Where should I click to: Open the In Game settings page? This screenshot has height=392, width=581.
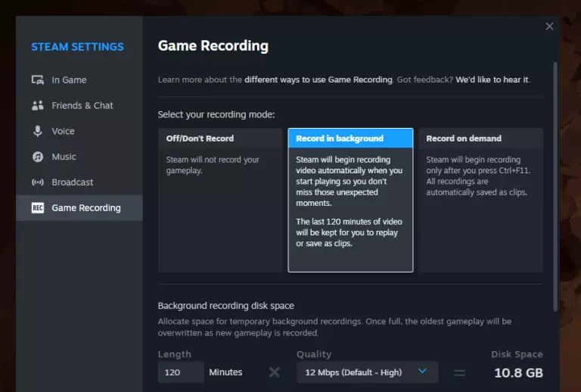tap(79, 80)
